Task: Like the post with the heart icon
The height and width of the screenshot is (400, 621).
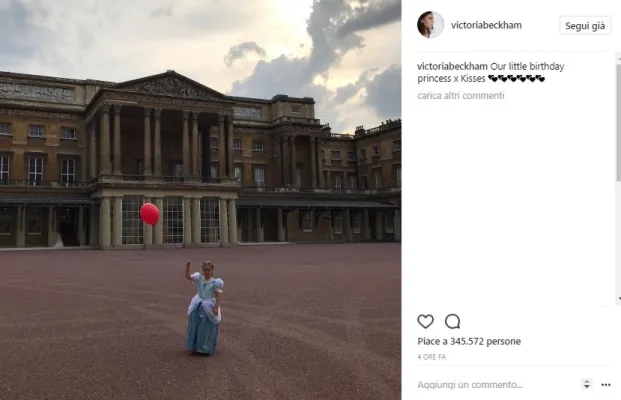Action: (x=425, y=321)
